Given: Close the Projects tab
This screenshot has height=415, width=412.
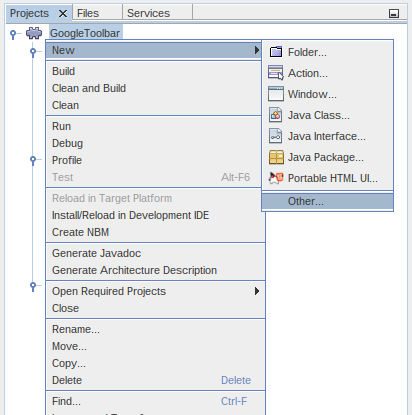Looking at the screenshot, I should tap(63, 14).
